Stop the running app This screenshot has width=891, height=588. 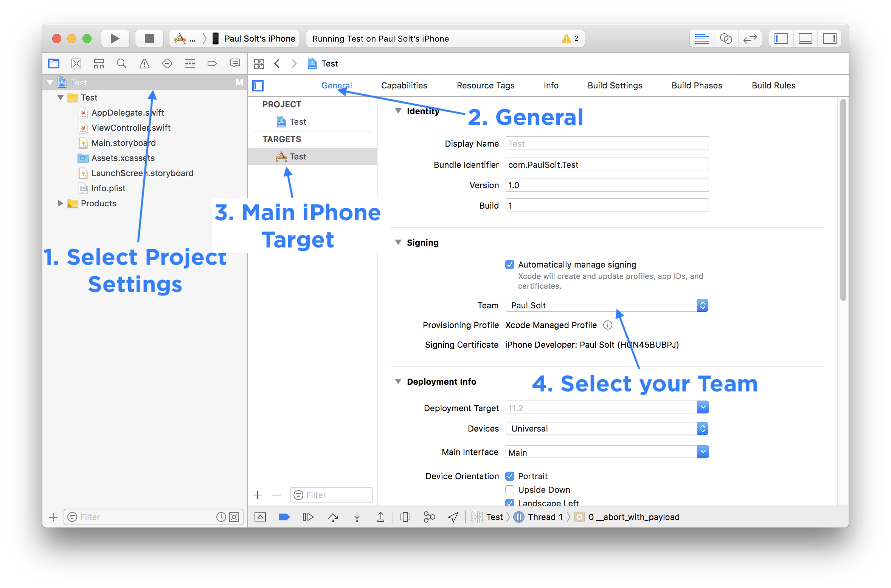[149, 38]
